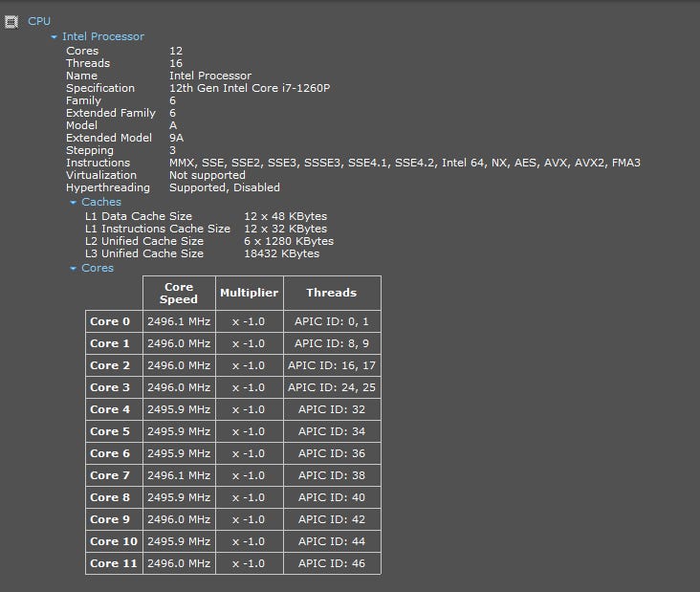Screen dimensions: 700x592
Task: Select the Threads value 16
Action: [x=176, y=63]
